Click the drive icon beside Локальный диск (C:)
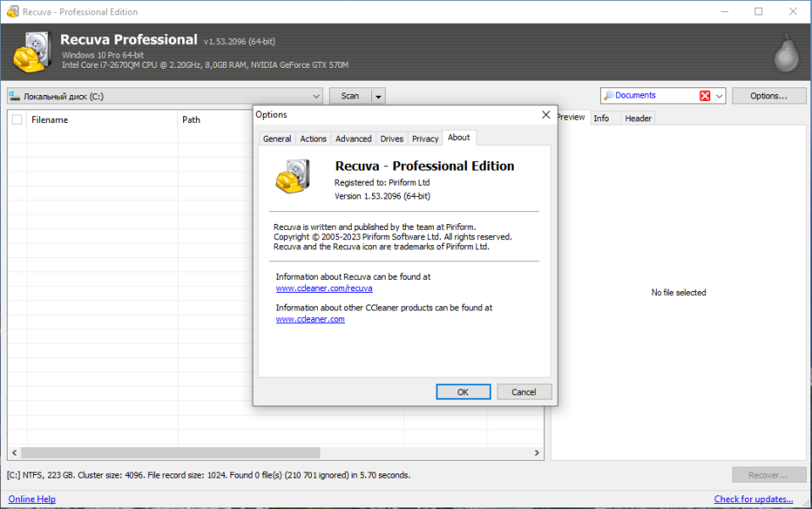 coord(14,97)
